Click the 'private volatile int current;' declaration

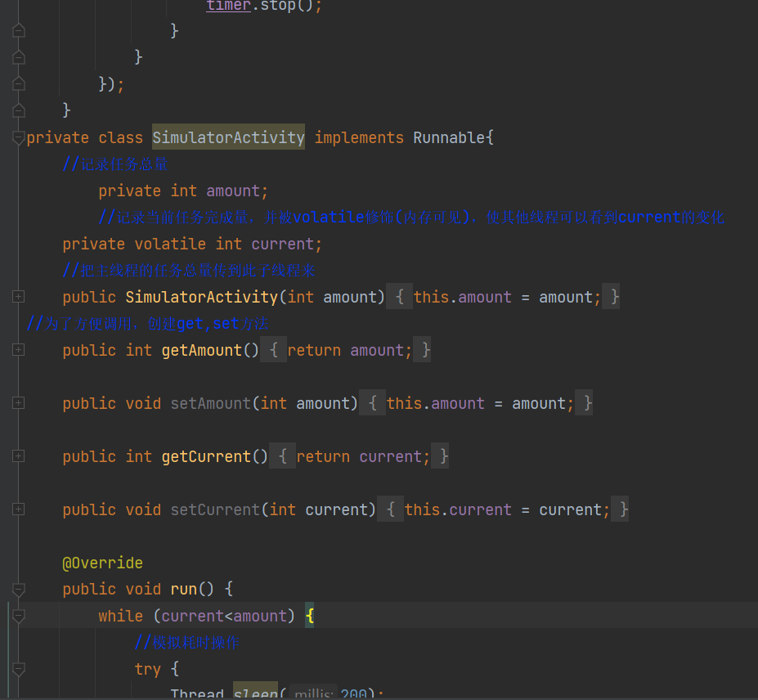click(192, 245)
